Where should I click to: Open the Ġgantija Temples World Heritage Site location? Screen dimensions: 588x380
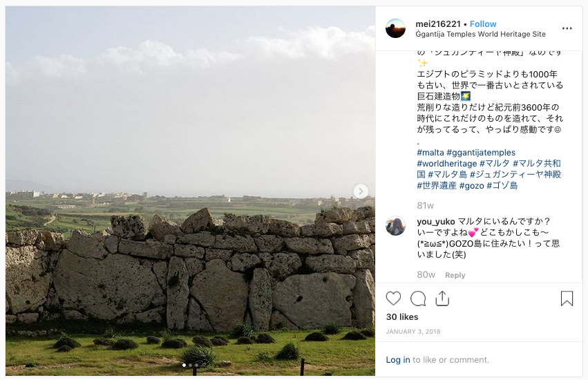click(480, 34)
